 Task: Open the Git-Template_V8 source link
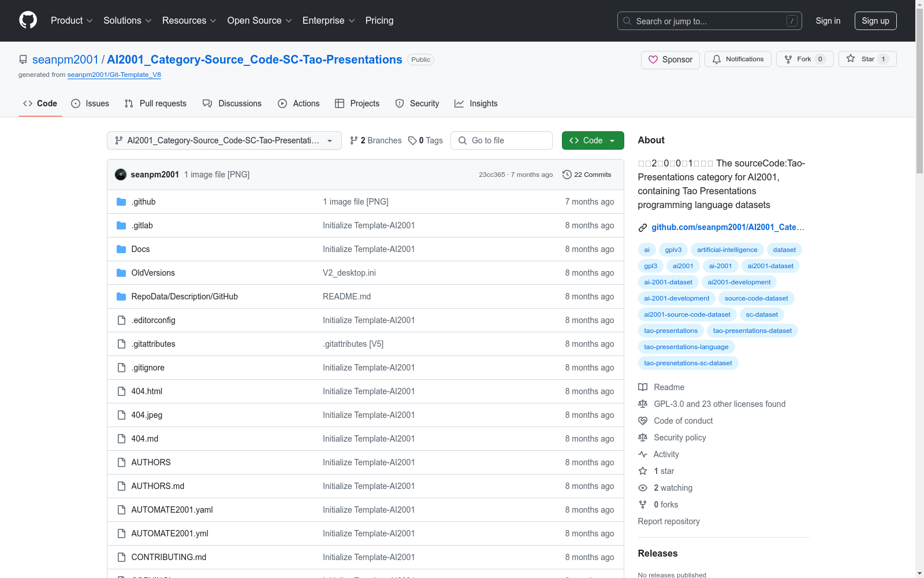[114, 75]
